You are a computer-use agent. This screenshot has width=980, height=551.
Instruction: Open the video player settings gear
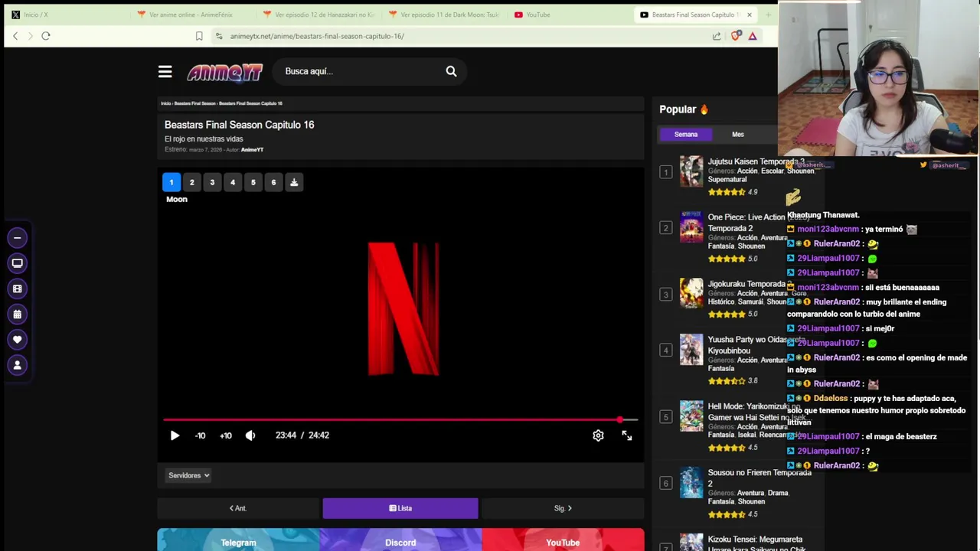coord(598,435)
